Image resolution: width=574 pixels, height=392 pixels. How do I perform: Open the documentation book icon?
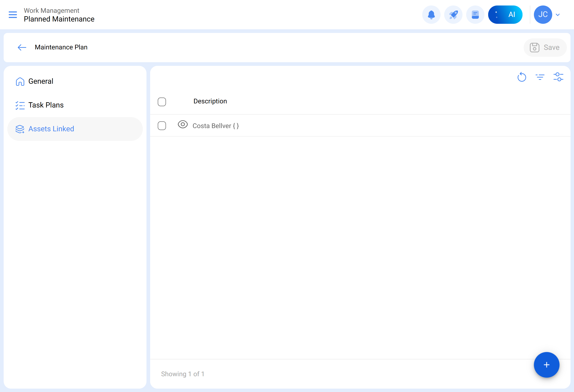[475, 15]
